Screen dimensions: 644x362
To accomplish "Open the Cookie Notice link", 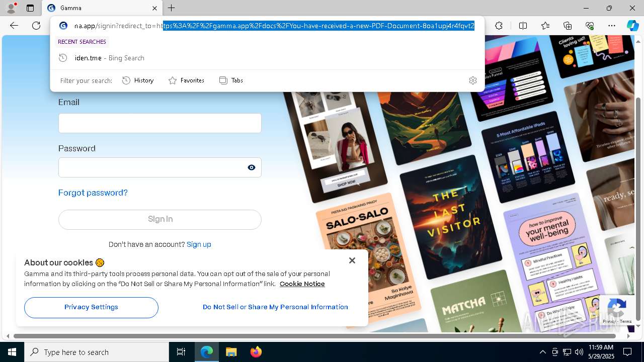I will pos(302,284).
